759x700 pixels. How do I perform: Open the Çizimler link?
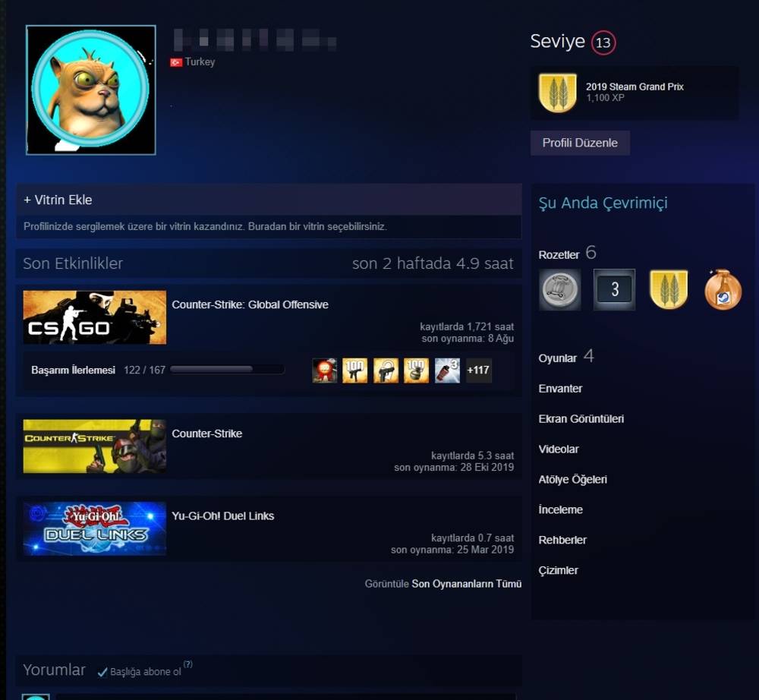coord(558,570)
